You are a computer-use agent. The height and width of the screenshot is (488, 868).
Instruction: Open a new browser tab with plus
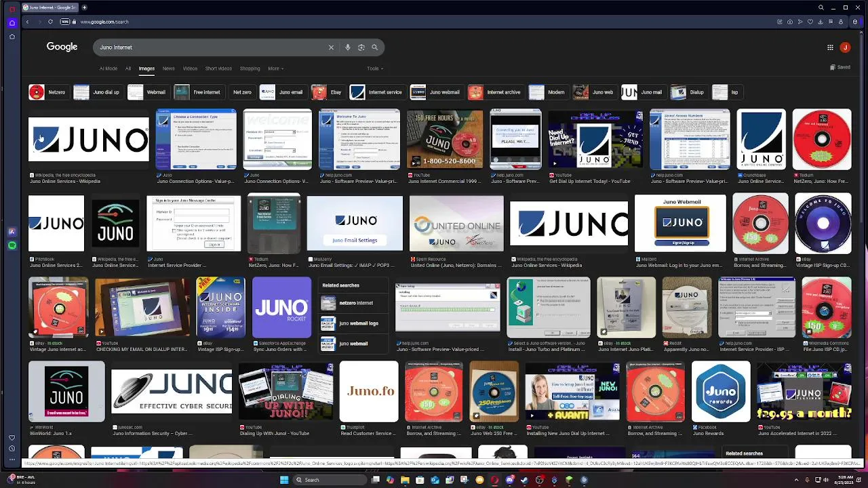coord(84,7)
